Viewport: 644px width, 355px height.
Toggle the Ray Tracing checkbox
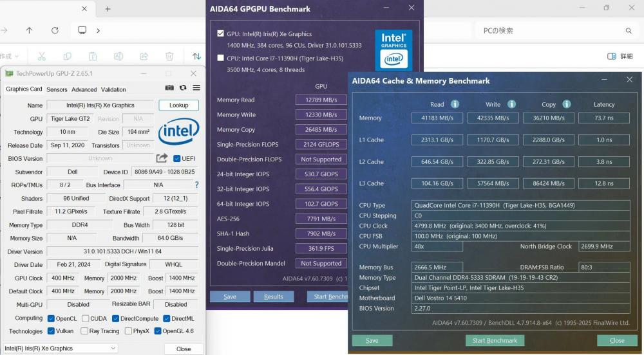[84, 331]
